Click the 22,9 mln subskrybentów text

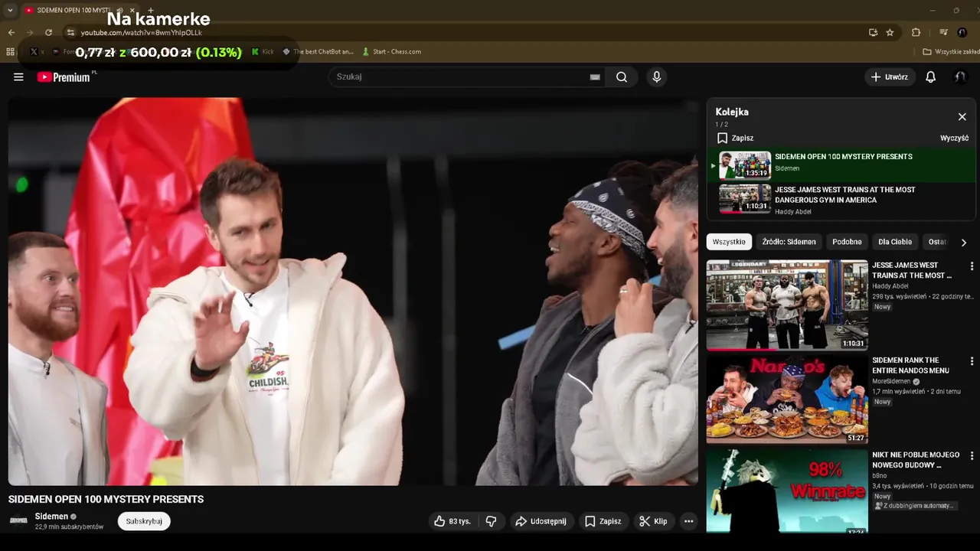click(69, 527)
